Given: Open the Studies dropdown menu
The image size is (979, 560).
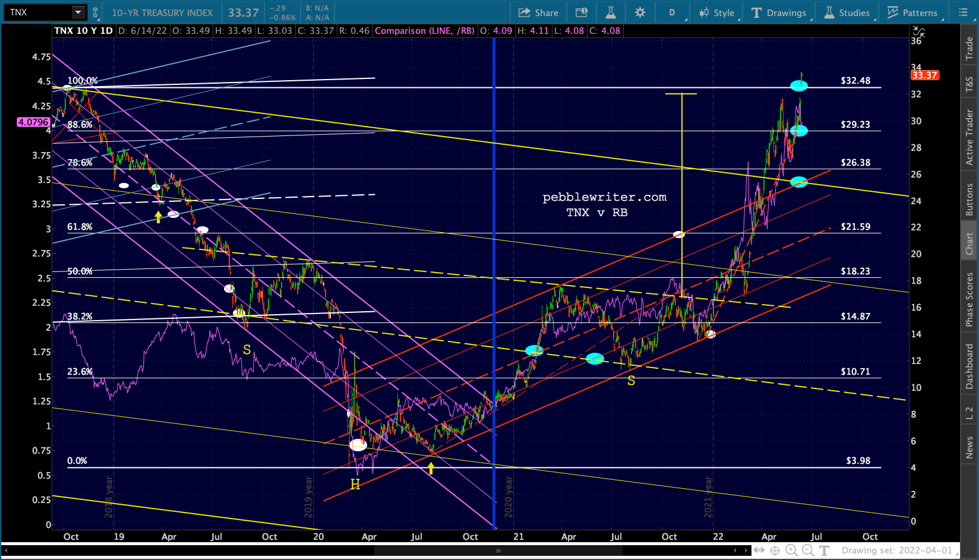Looking at the screenshot, I should pos(847,12).
